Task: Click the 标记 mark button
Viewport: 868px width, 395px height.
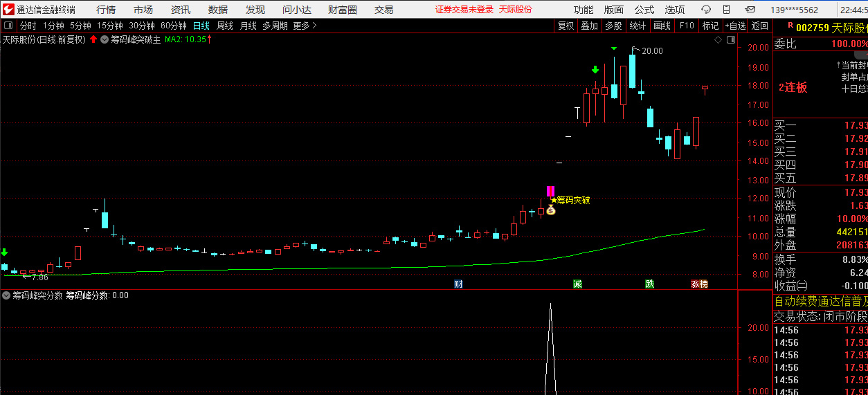Action: [x=710, y=26]
